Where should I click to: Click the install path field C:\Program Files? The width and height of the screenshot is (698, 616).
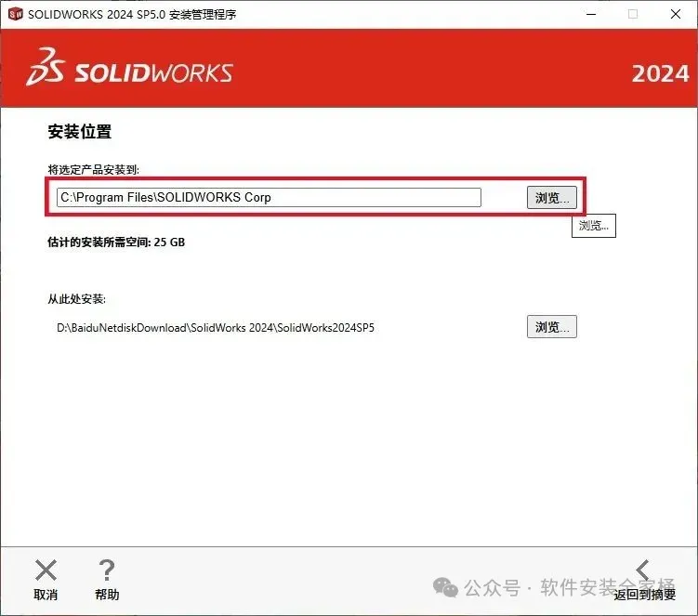point(269,197)
